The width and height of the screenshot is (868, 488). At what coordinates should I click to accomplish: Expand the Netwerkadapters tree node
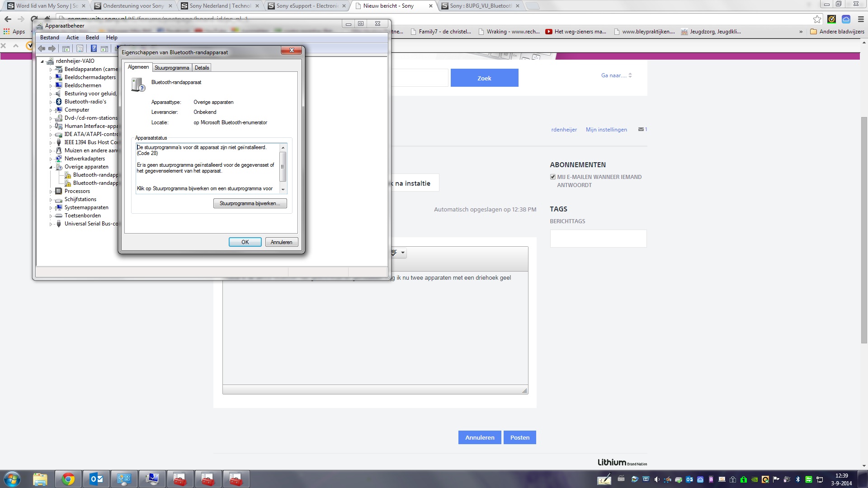(51, 159)
